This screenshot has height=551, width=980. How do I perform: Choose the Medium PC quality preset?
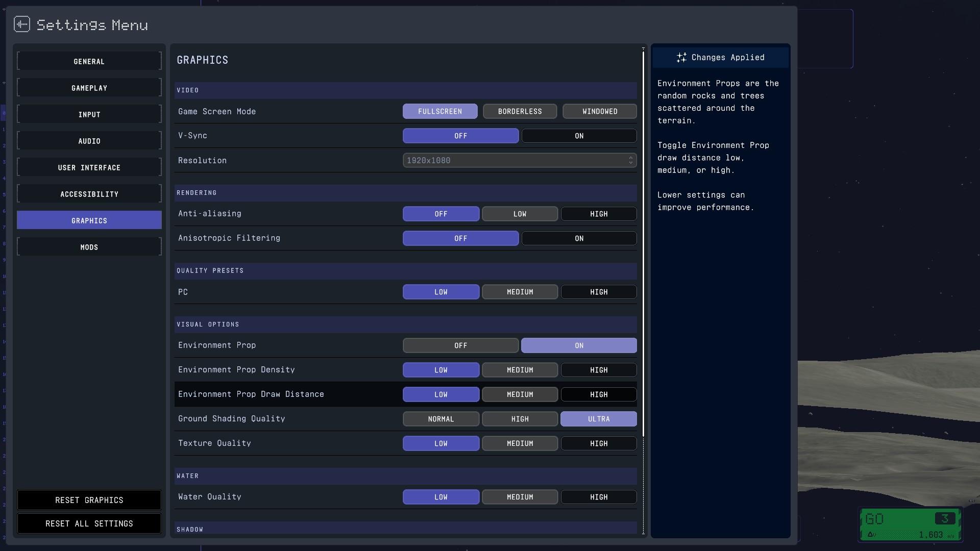(520, 292)
